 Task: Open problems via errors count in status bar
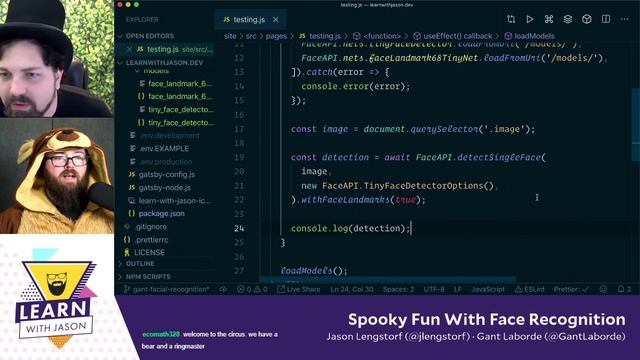[244, 289]
